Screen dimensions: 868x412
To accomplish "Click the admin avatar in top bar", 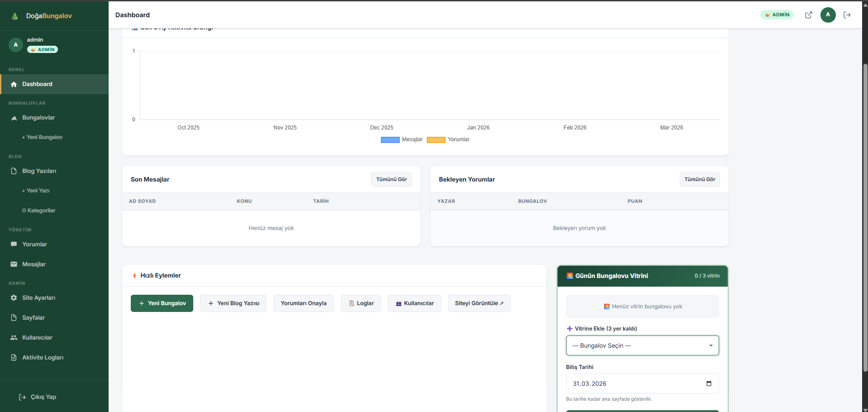I will tap(828, 15).
